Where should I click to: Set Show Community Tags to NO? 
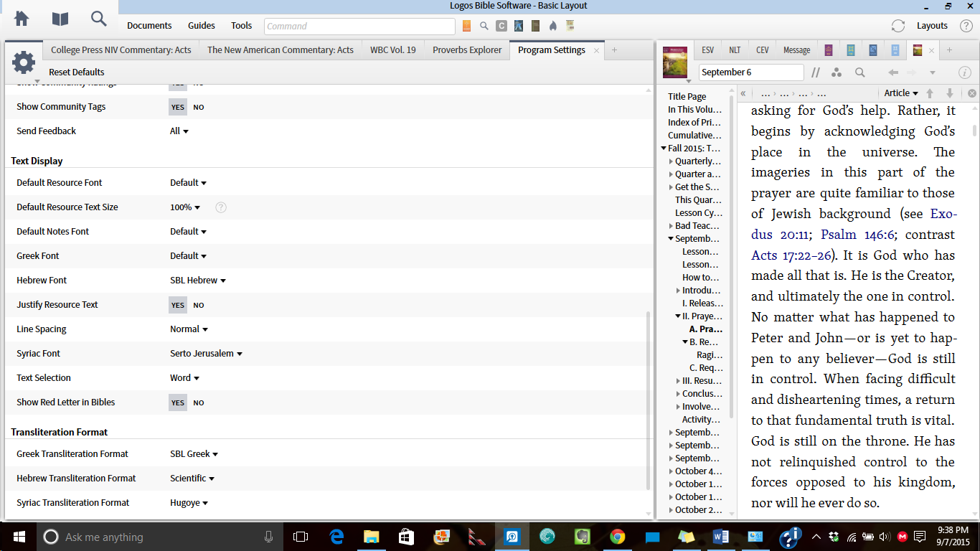pos(199,107)
